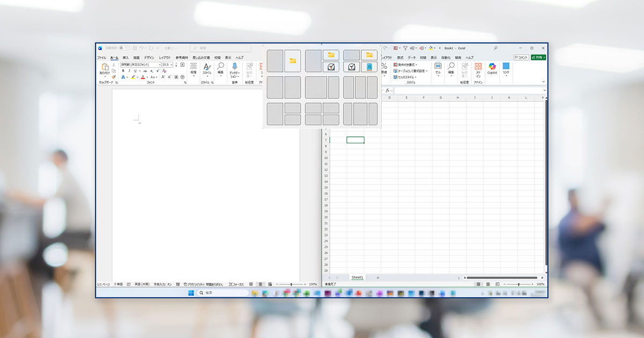Screen dimensions: 644x338
Task: Click the Dictation microphone icon in Word
Action: (235, 67)
